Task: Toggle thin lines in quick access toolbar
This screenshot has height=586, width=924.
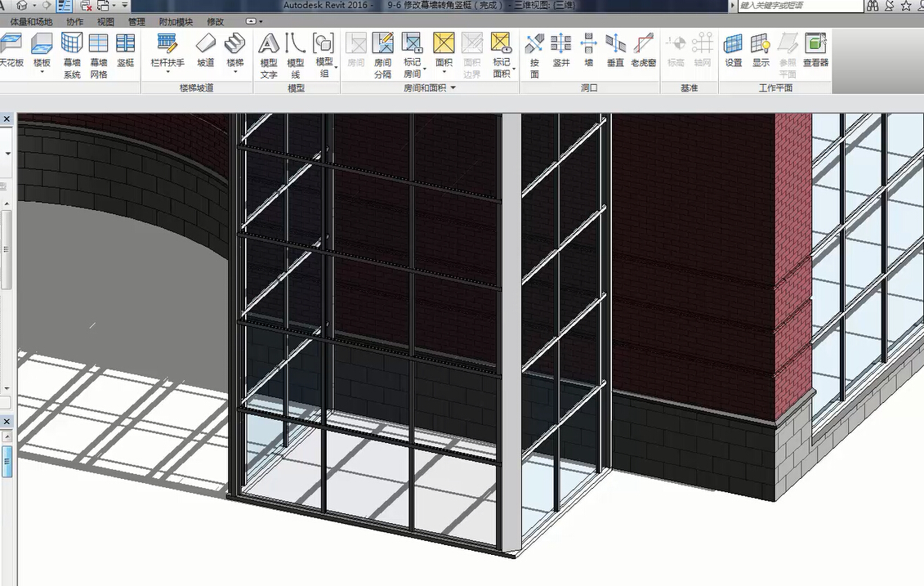Action: coord(65,6)
